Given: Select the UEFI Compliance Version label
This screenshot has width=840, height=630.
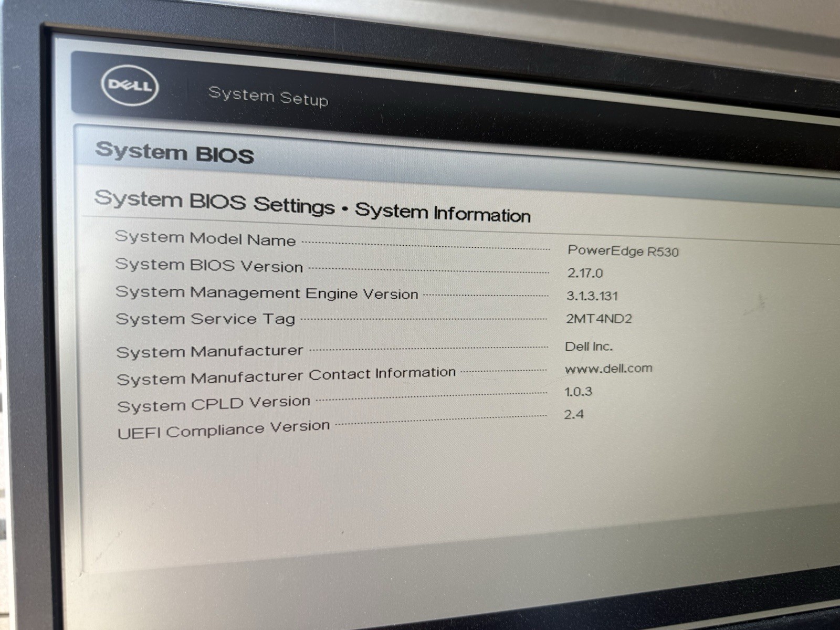Looking at the screenshot, I should tap(224, 430).
